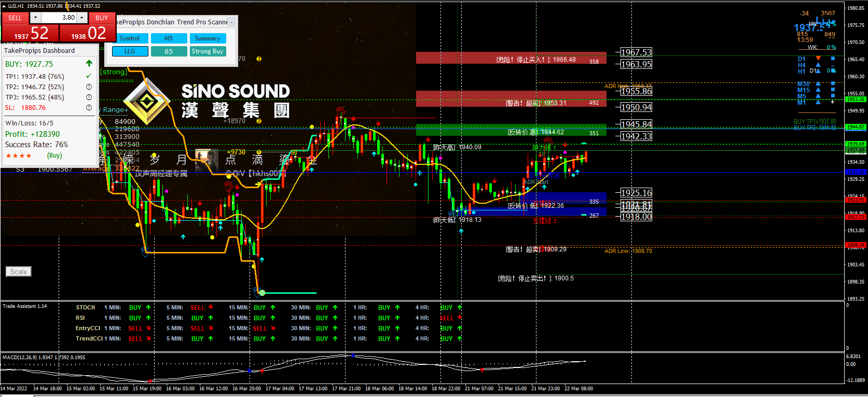Click the clock icon next to SL
Viewport: 868px width, 397px height.
coord(89,107)
